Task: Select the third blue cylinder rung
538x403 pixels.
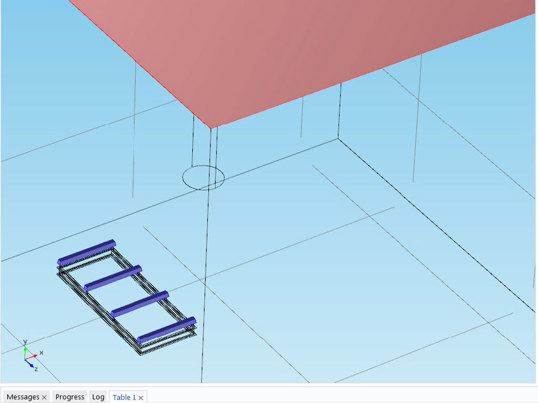Action: pyautogui.click(x=140, y=304)
